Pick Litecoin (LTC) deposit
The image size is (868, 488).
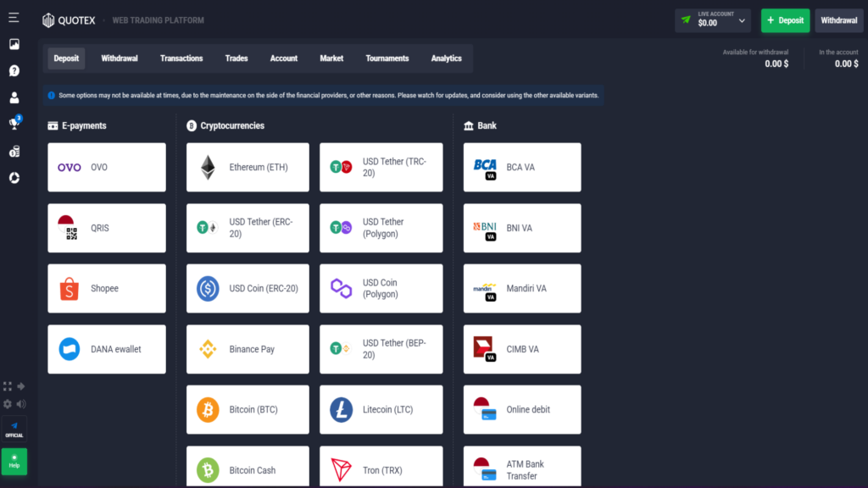click(x=381, y=409)
